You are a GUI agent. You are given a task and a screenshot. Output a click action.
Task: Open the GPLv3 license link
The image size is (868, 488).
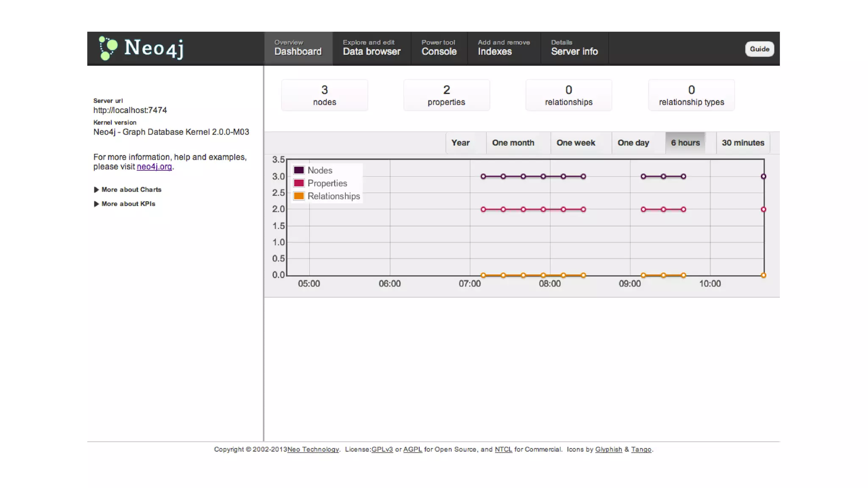click(382, 449)
